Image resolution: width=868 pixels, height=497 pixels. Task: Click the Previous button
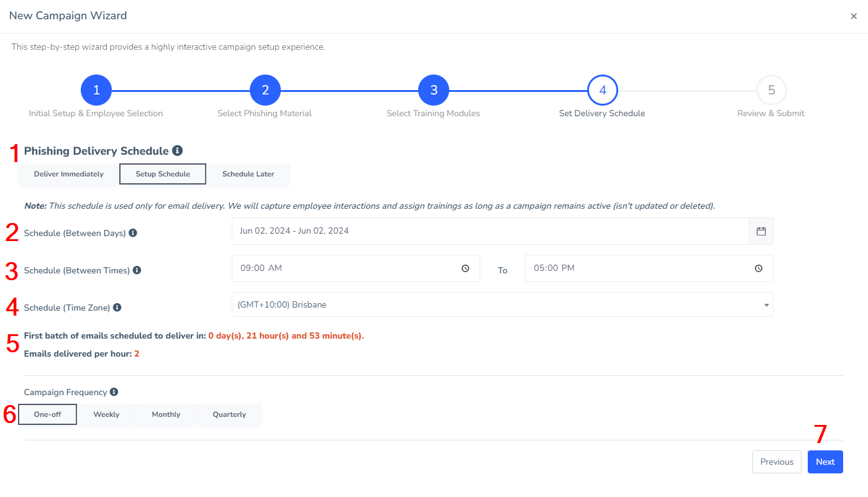click(x=777, y=462)
